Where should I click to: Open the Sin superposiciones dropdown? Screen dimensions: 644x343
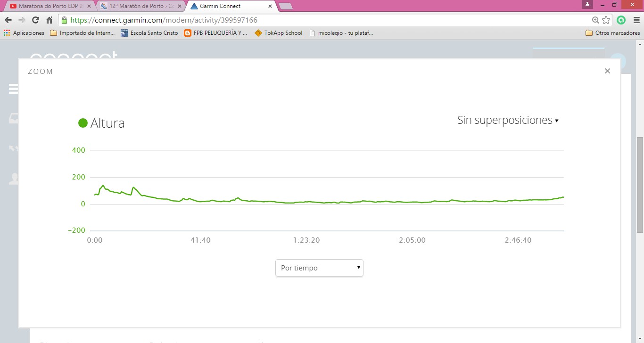tap(508, 120)
